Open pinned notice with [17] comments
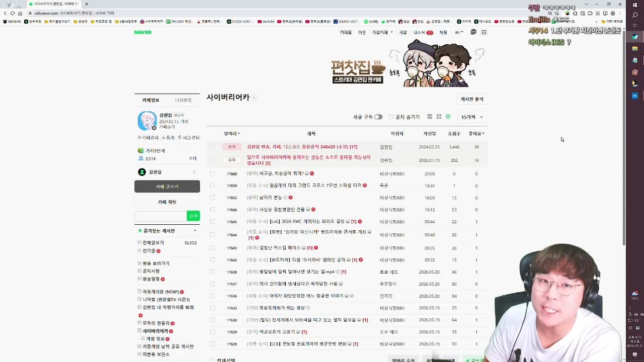 [x=302, y=147]
